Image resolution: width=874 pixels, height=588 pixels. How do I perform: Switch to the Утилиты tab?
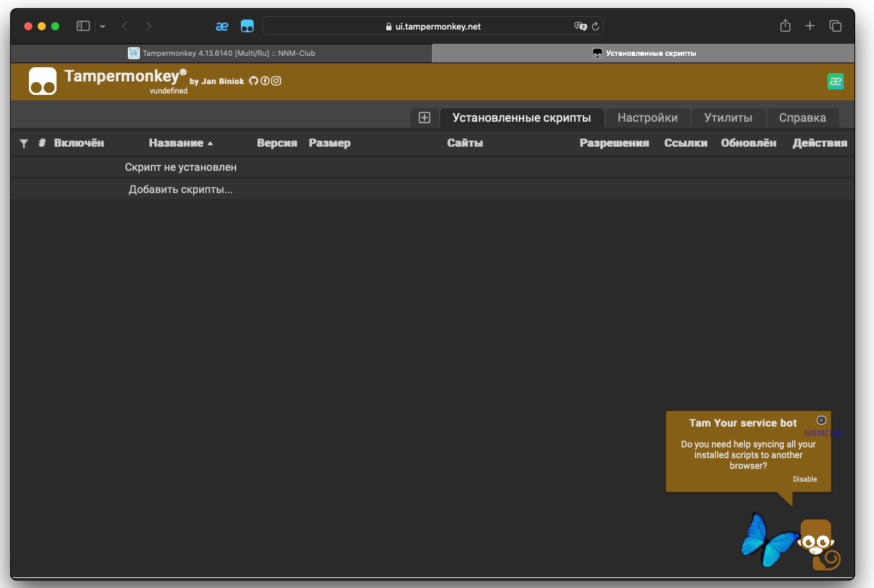pos(728,118)
